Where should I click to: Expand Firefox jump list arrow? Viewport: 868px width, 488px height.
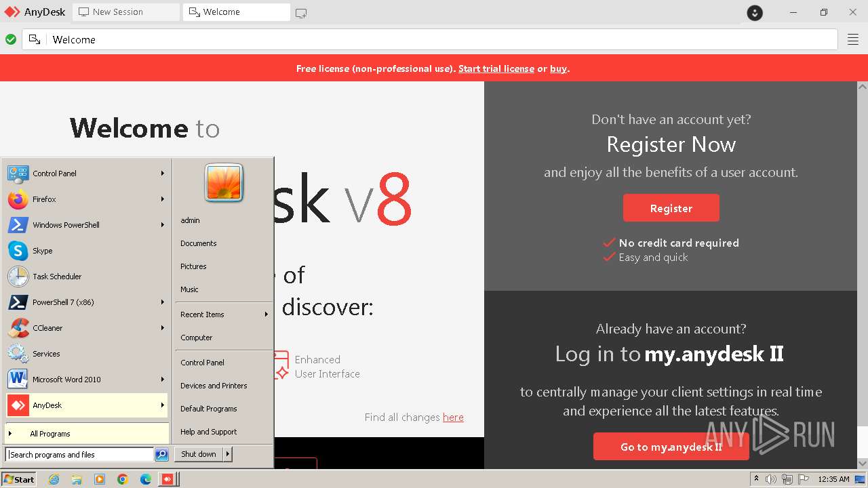pos(163,199)
